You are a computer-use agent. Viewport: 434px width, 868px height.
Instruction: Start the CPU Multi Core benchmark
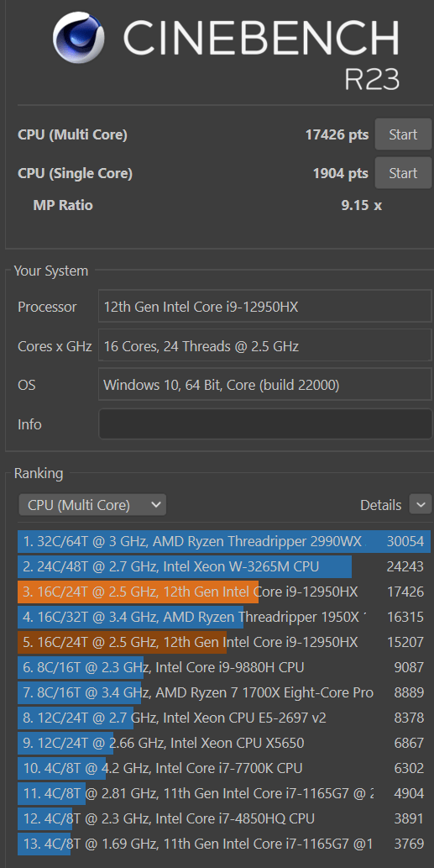pos(403,134)
